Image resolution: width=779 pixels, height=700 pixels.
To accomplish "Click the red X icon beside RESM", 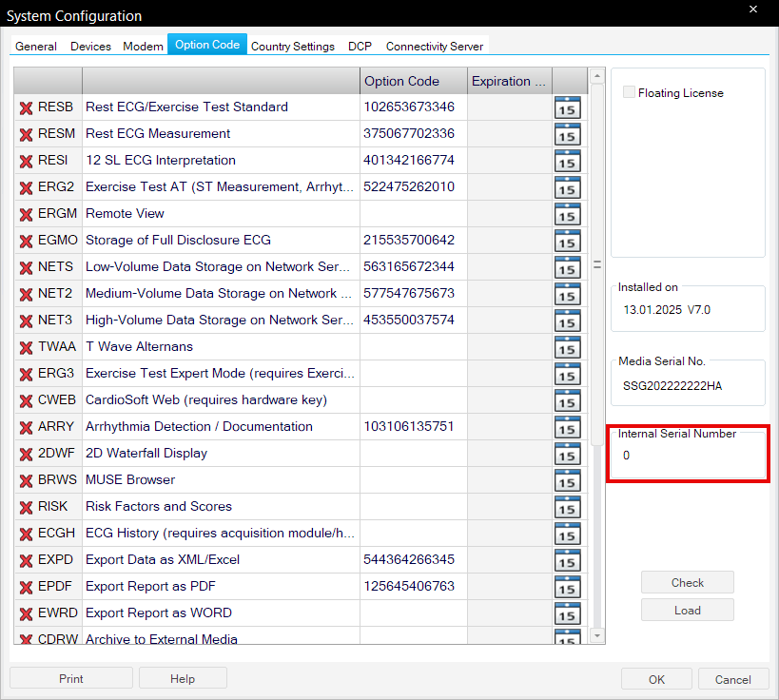I will (26, 134).
